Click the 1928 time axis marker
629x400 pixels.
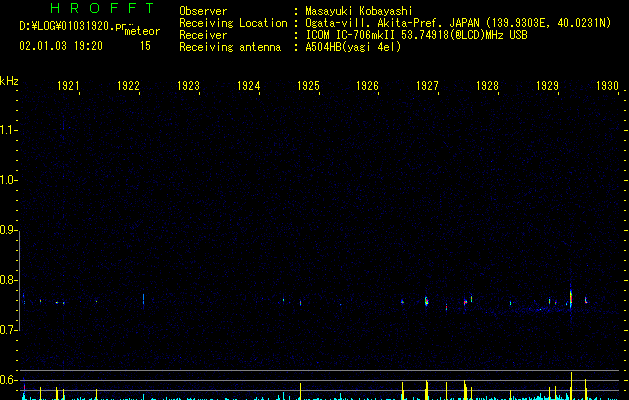click(487, 86)
